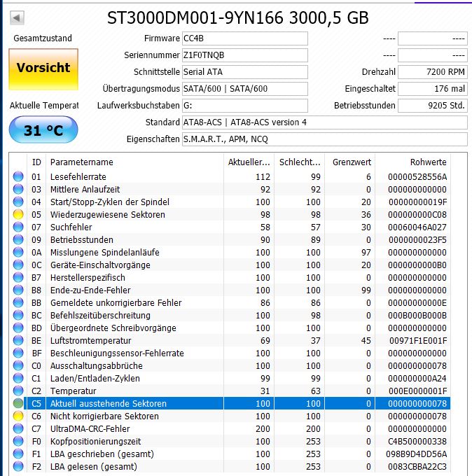Click raw value 00971F1E001F

(x=418, y=341)
